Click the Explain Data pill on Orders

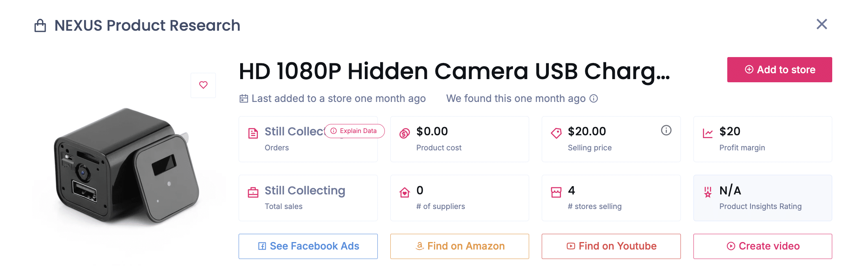(x=354, y=131)
